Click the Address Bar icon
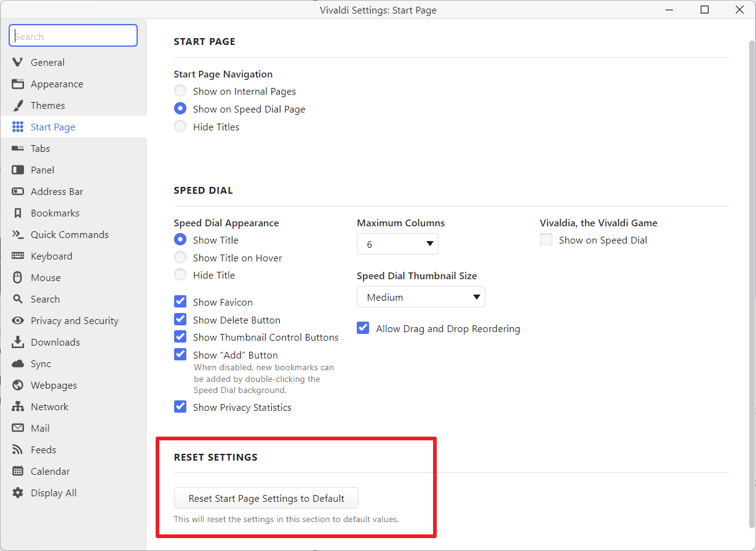This screenshot has height=551, width=756. (x=18, y=191)
